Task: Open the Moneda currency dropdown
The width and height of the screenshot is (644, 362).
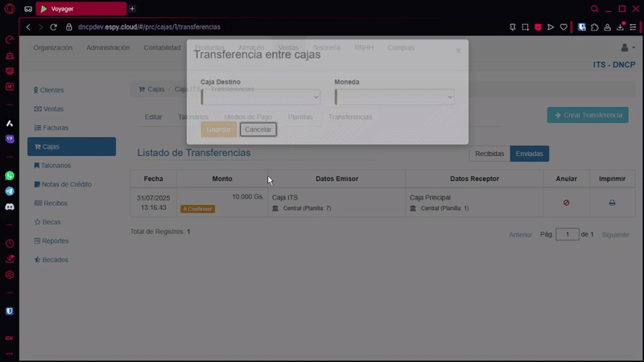Action: point(394,97)
